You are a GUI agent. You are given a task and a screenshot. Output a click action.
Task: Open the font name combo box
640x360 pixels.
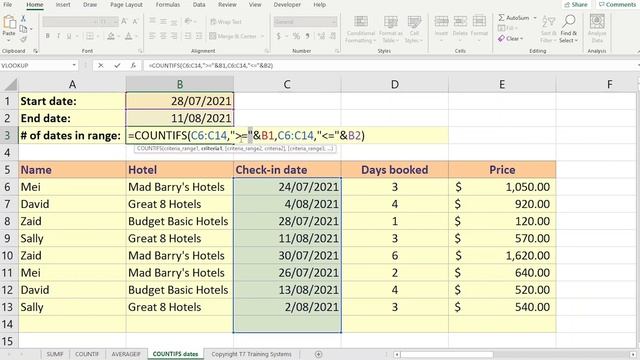(x=70, y=21)
